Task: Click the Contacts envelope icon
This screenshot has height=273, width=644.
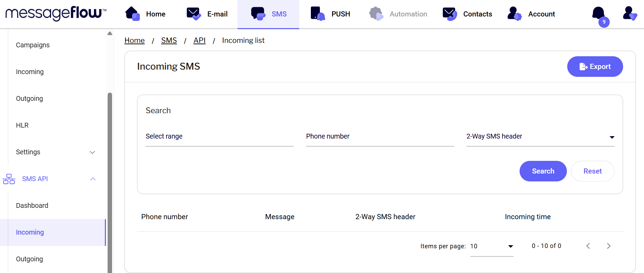Action: 450,14
